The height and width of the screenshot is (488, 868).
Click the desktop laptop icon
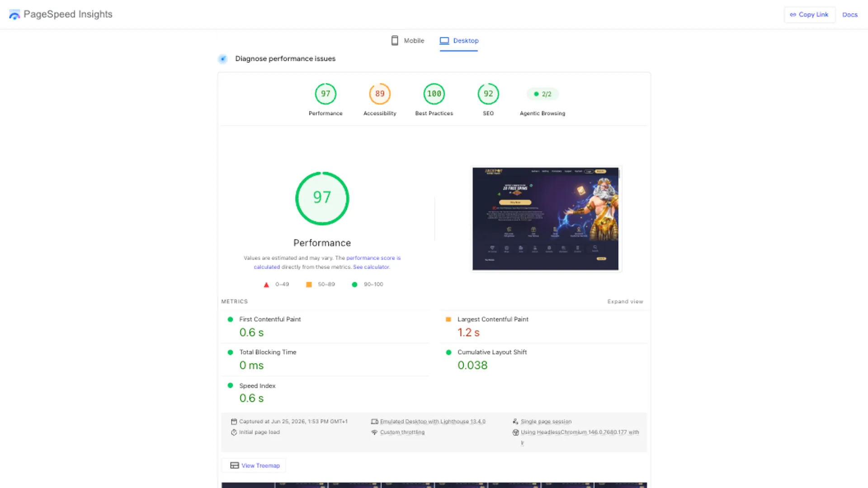[444, 41]
